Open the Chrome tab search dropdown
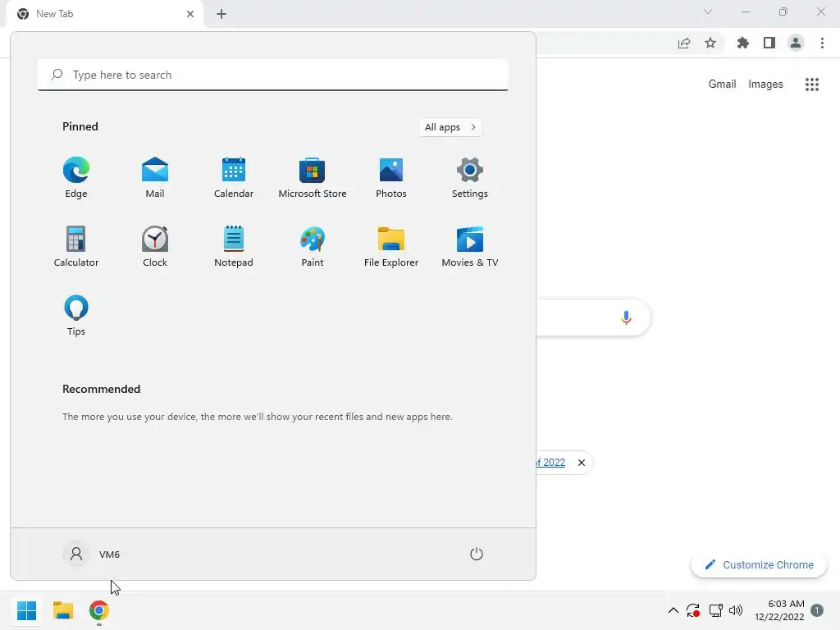 708,11
